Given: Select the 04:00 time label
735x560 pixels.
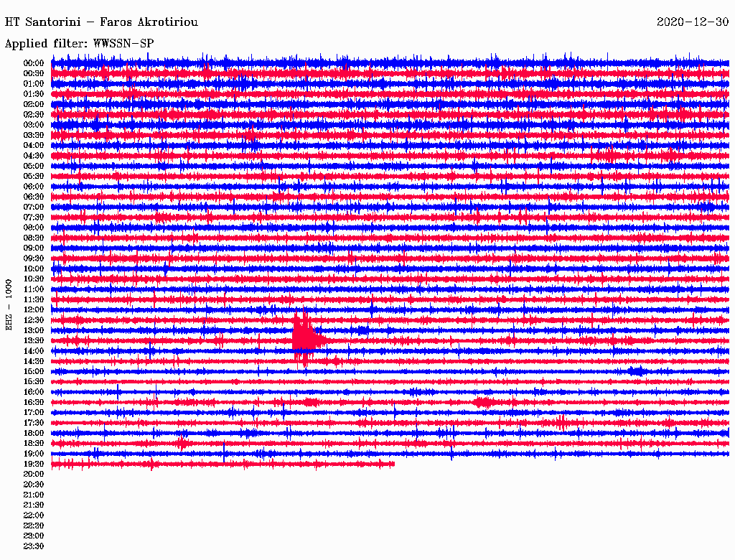Looking at the screenshot, I should [x=33, y=146].
